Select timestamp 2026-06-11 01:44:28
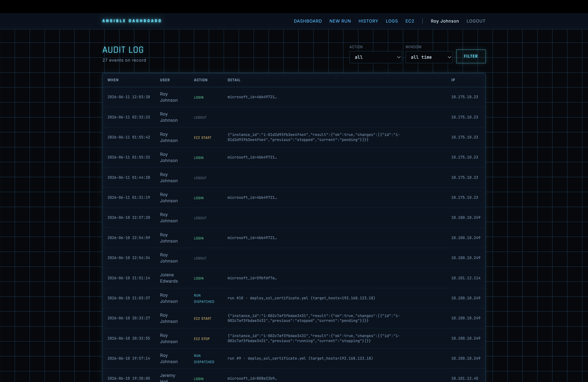Screen dimensions: 588x382 point(129,177)
